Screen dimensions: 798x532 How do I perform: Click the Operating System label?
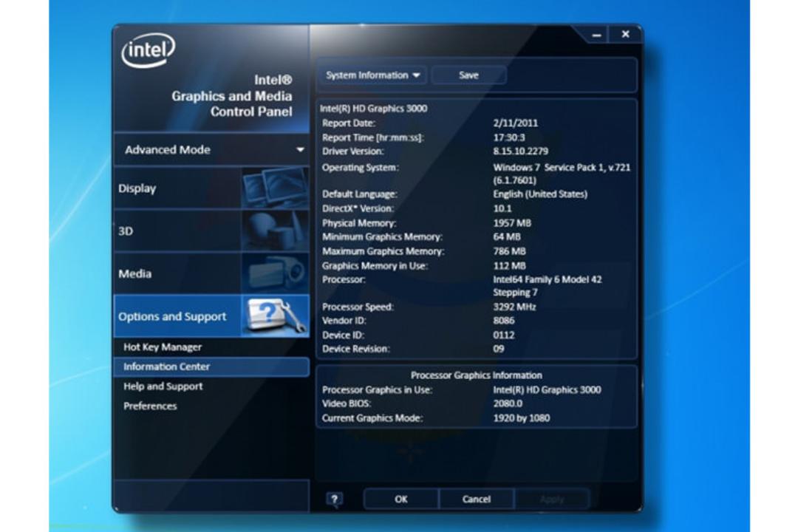pos(361,168)
